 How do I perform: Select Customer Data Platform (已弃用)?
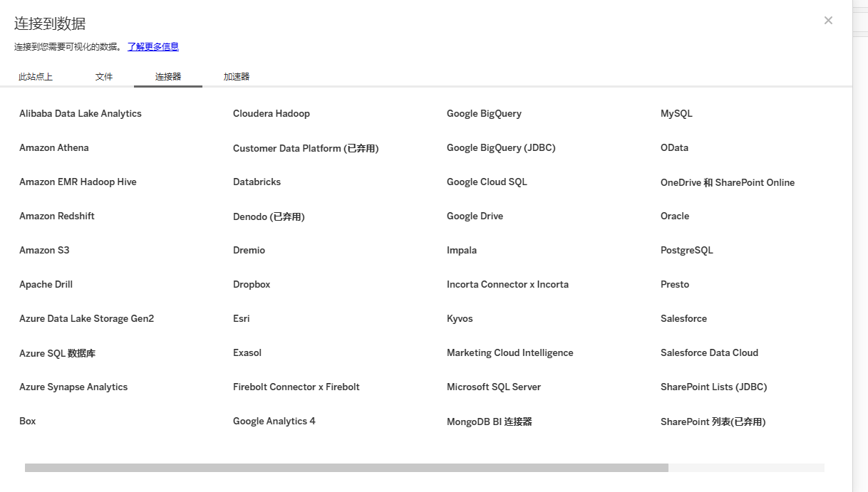(x=306, y=148)
